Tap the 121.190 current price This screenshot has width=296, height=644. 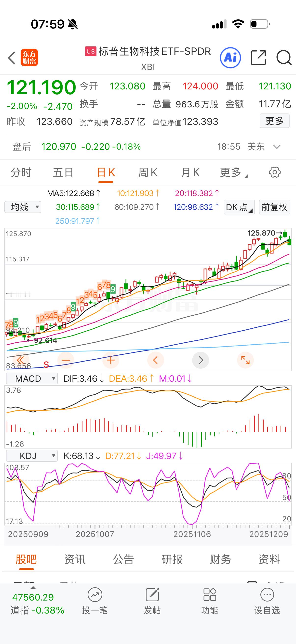tap(41, 87)
